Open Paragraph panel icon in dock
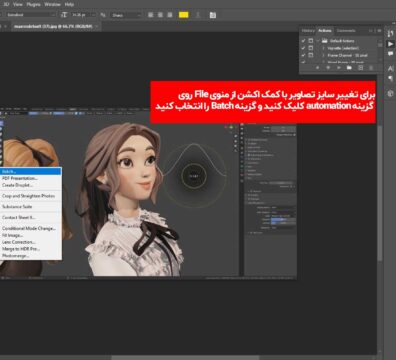396x360 pixels. tap(390, 79)
